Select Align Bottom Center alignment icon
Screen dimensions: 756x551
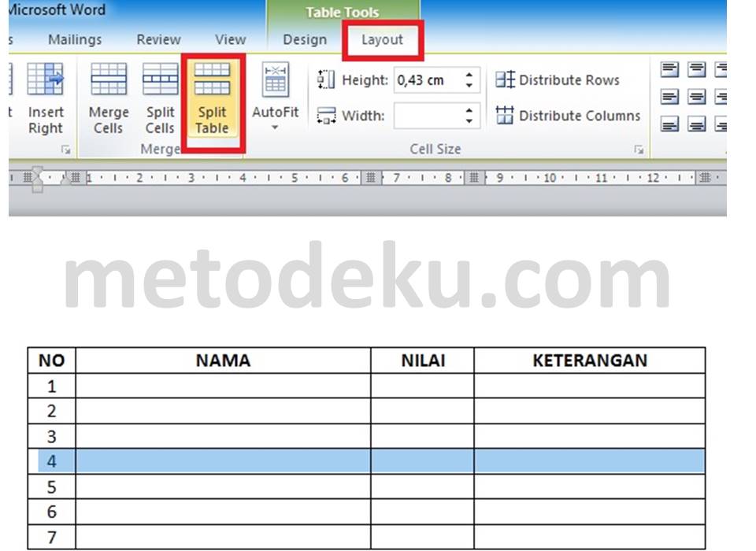coord(697,124)
